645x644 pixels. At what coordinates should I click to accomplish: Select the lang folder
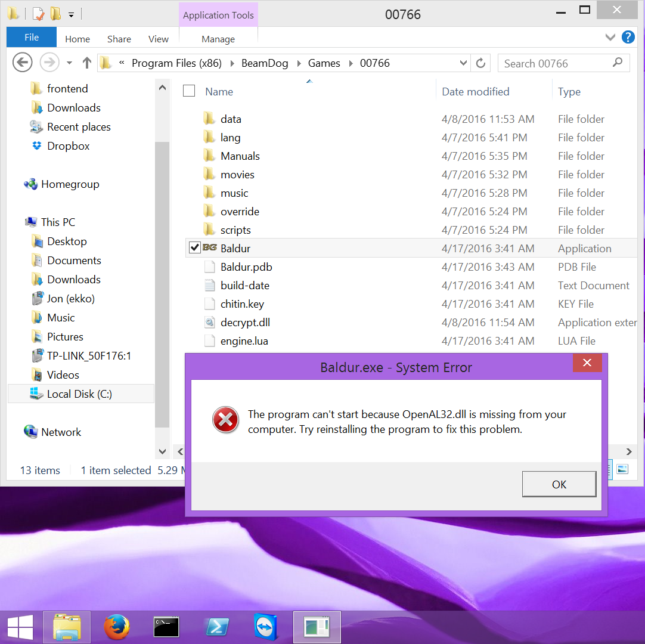pyautogui.click(x=230, y=137)
